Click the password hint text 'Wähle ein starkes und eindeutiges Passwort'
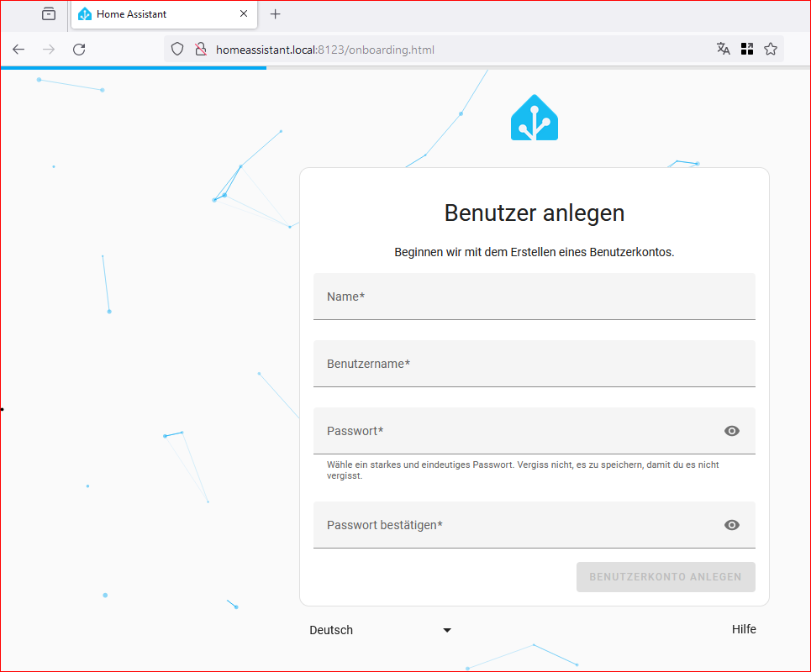Viewport: 811px width, 672px height. (420, 465)
